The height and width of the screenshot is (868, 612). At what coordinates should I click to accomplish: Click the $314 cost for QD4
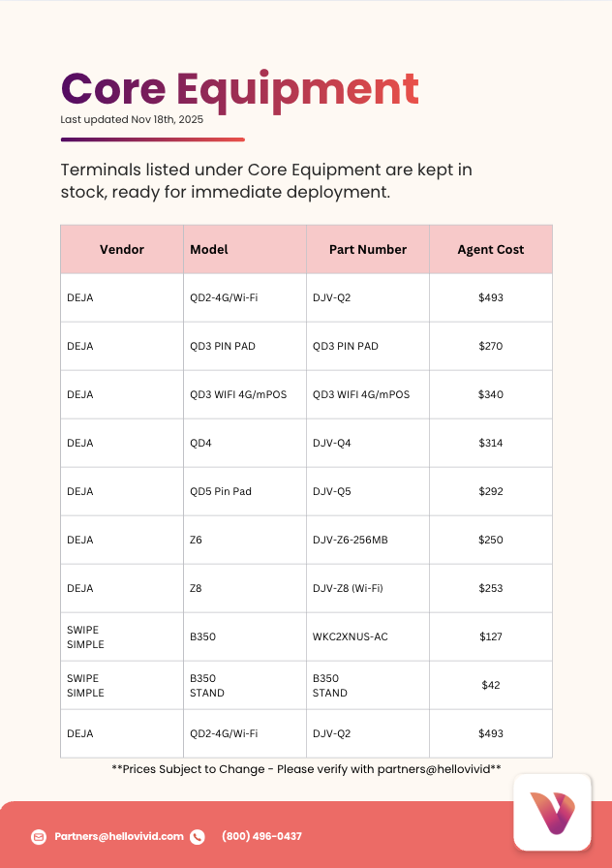491,443
